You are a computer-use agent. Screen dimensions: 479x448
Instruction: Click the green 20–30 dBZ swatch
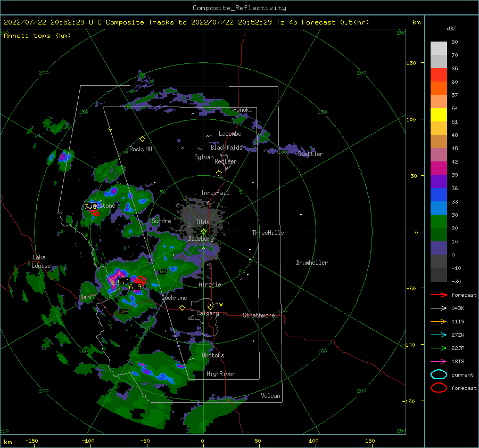click(x=439, y=222)
